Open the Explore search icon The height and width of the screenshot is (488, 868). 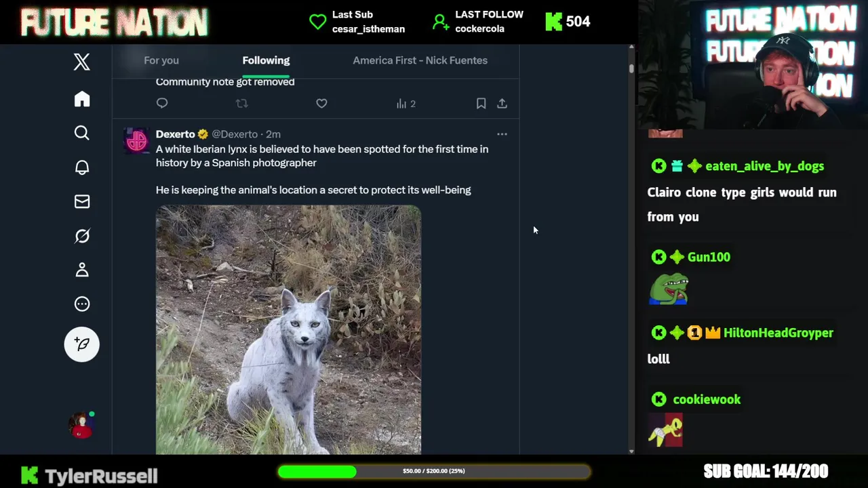click(82, 133)
